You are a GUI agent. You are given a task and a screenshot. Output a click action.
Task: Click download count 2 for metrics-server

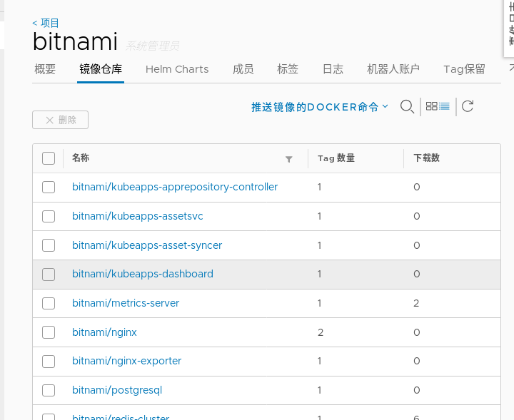pos(416,304)
